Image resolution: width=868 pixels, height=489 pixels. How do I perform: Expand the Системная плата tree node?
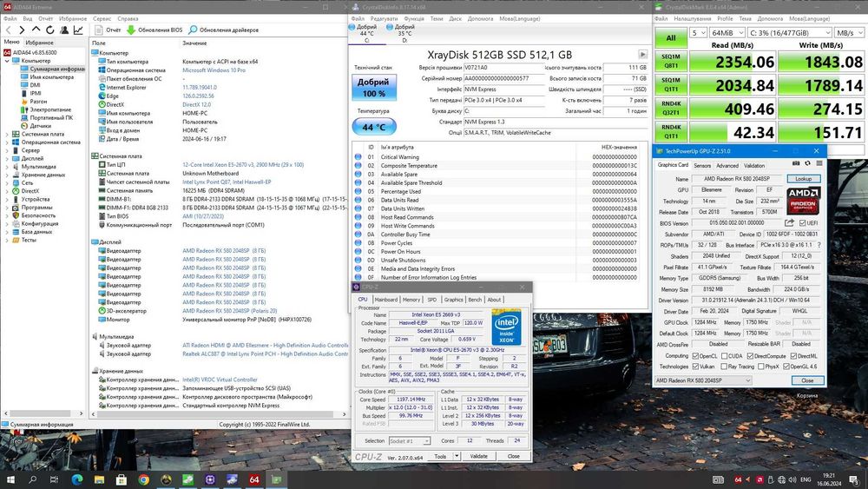pyautogui.click(x=8, y=135)
